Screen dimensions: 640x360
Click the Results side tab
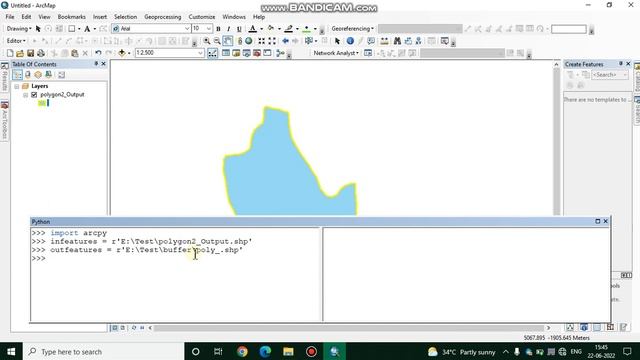pyautogui.click(x=4, y=78)
